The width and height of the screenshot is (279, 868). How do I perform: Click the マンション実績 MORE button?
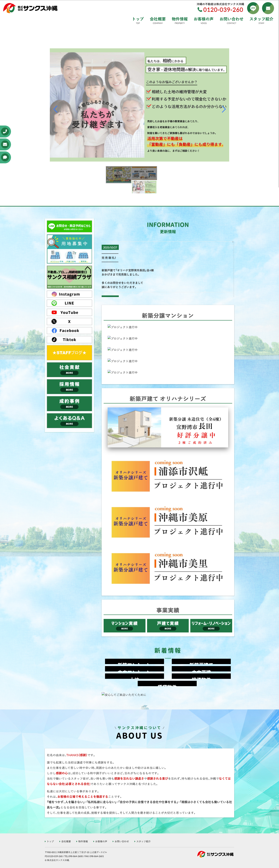click(125, 625)
